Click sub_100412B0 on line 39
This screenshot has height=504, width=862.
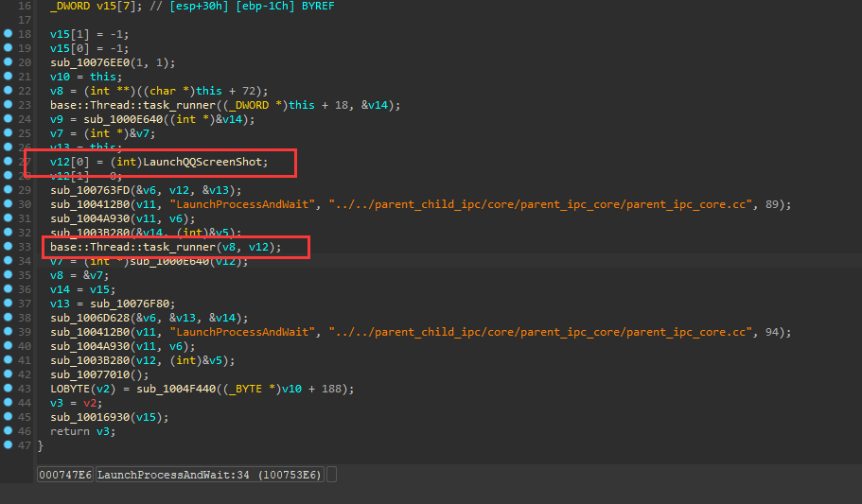(90, 332)
